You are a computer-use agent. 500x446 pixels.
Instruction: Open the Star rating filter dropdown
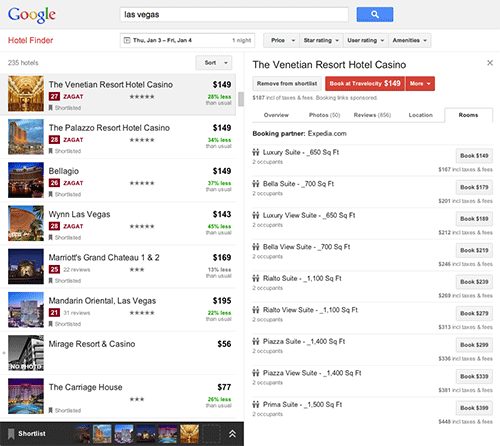[321, 40]
